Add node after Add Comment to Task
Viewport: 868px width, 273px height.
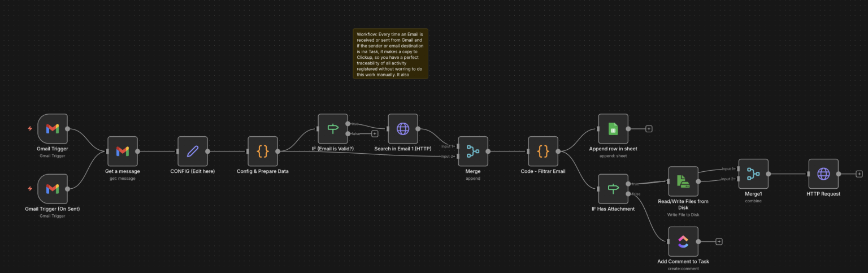[x=719, y=241]
